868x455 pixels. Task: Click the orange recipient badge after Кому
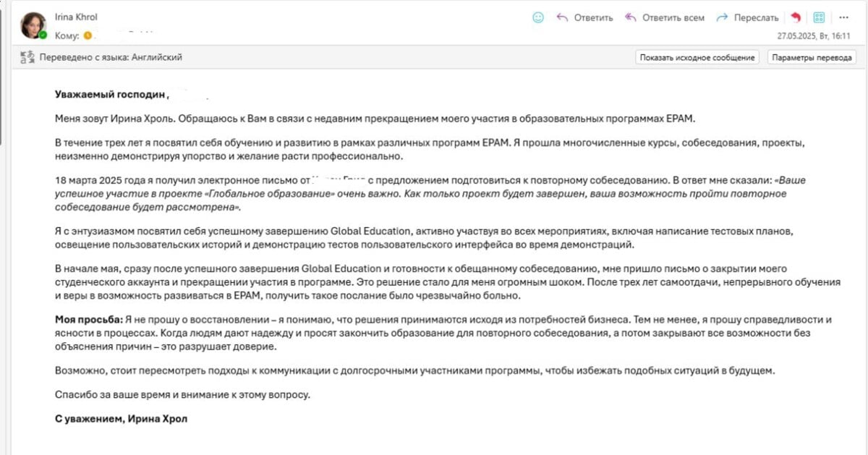pos(88,35)
